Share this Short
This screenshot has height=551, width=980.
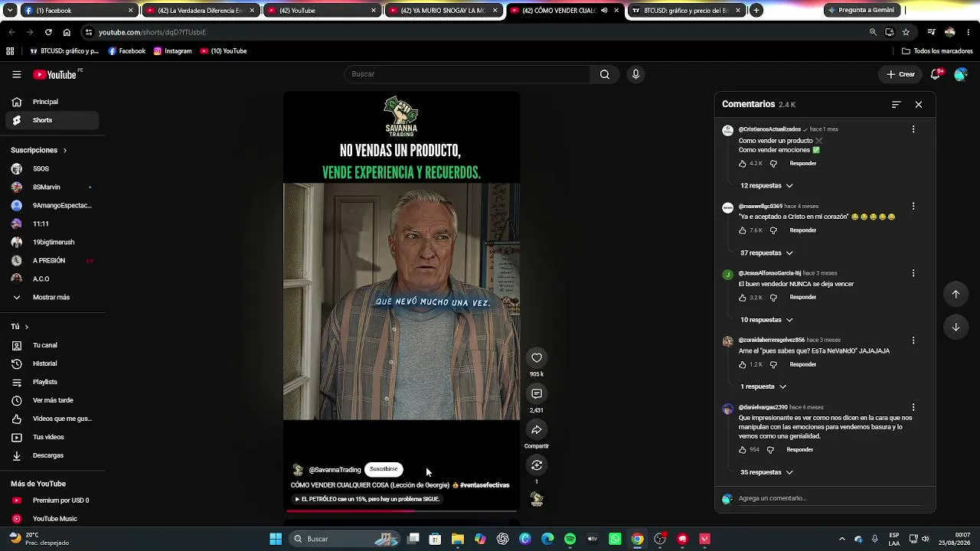537,429
